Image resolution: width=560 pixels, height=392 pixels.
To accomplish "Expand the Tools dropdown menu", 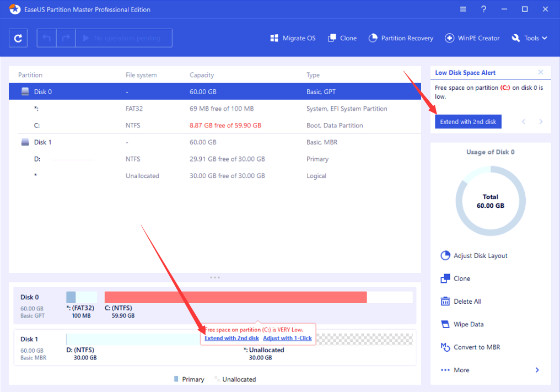I will coord(529,38).
